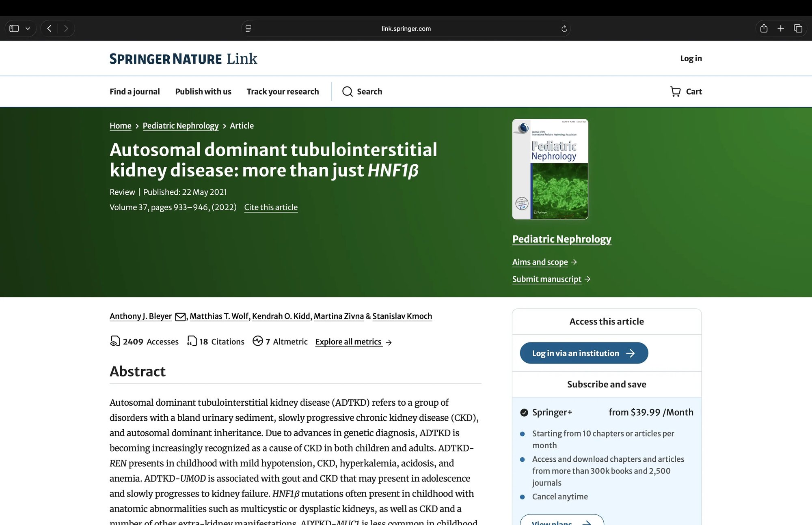Open the Search menu label
Viewport: 812px width, 525px height.
coord(369,92)
